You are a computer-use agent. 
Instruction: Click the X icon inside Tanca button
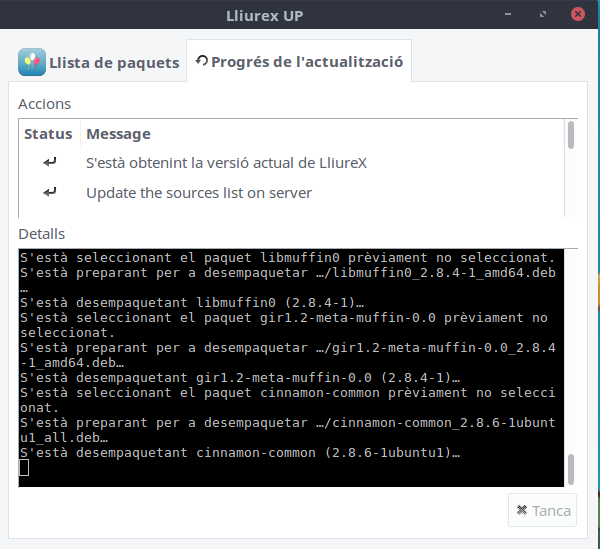(521, 511)
